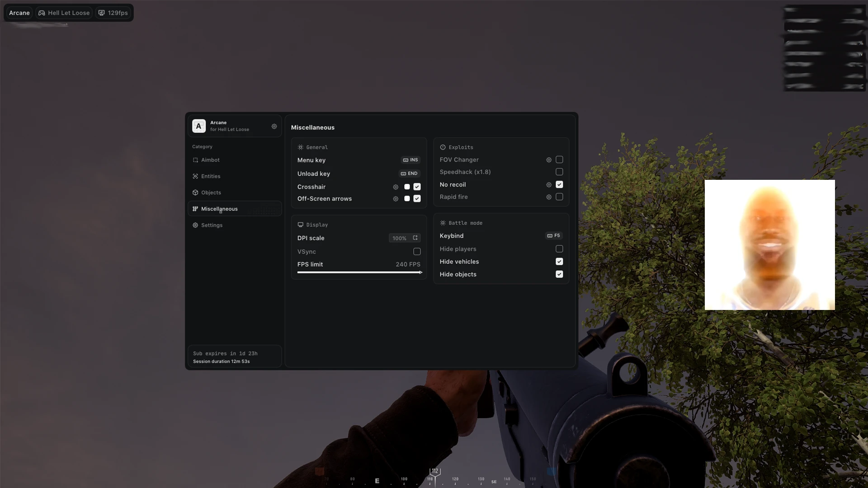Open the Entities category
Screen dimensions: 868x488
[x=235, y=176]
